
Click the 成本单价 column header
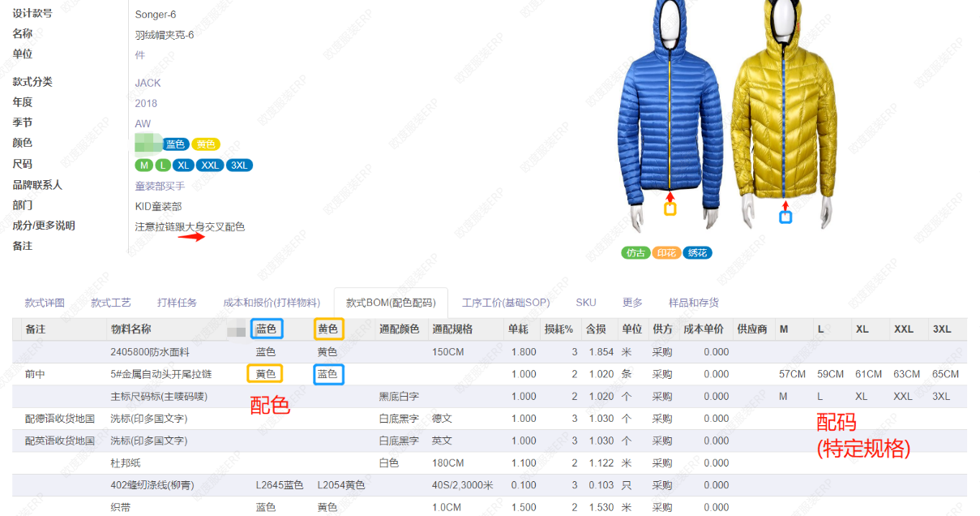click(x=704, y=329)
